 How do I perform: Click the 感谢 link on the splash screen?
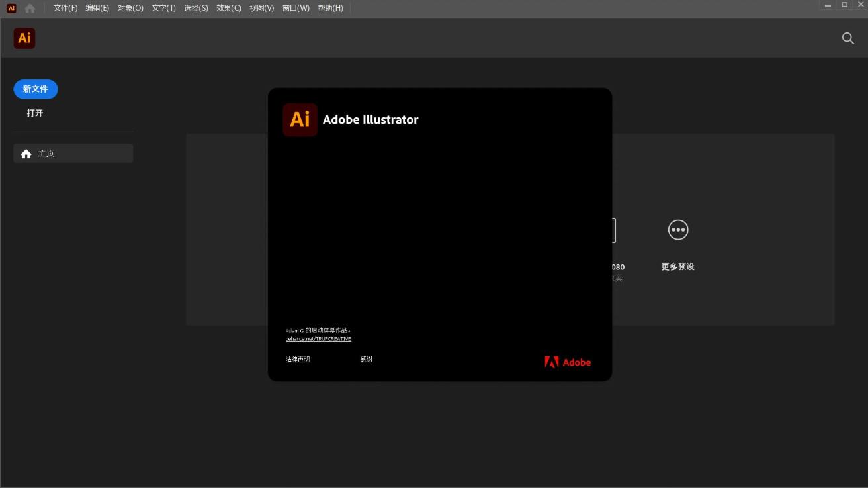pos(366,358)
